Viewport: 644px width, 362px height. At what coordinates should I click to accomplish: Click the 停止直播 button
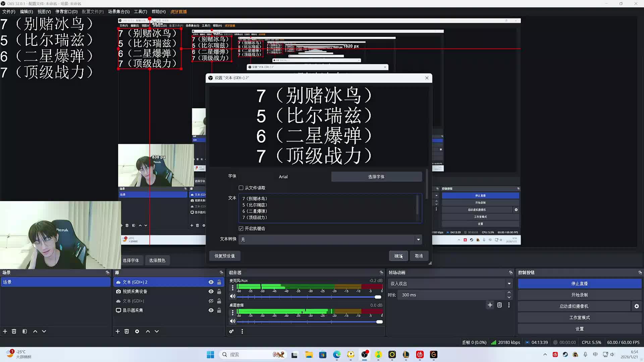pos(579,284)
